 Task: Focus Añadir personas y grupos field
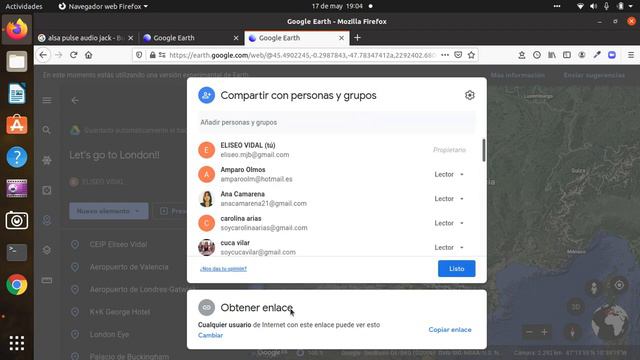coord(337,122)
